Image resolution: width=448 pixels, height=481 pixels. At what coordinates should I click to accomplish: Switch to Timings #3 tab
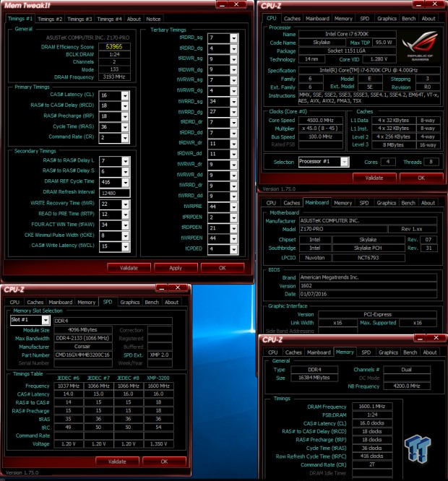pyautogui.click(x=79, y=19)
